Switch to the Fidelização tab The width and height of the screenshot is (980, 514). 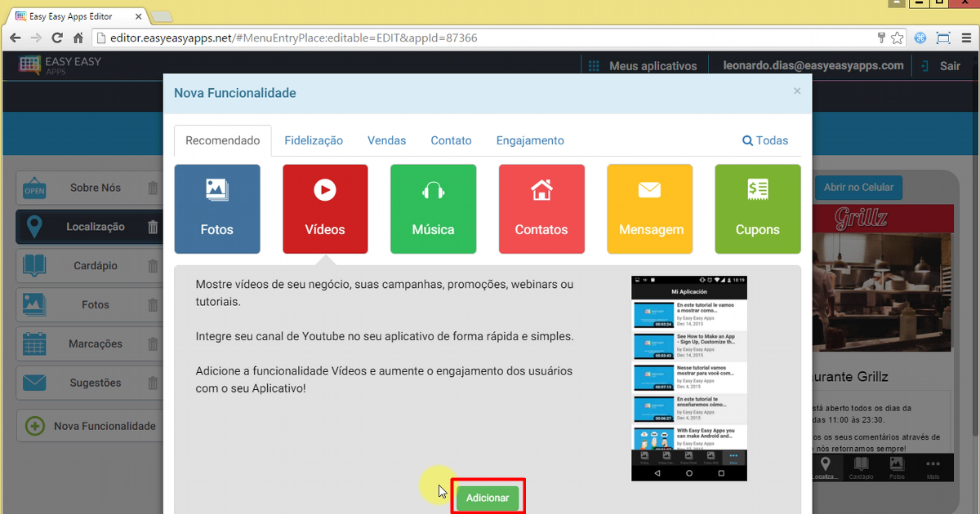click(314, 140)
